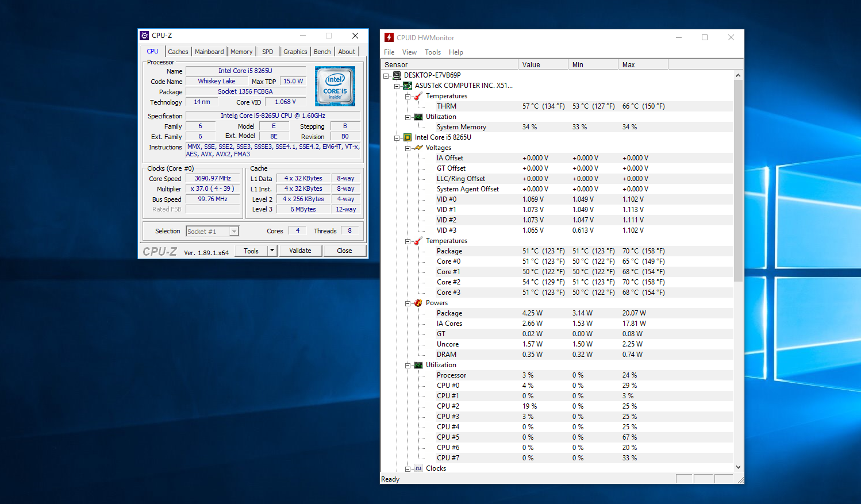Select the IA Cores power row
The height and width of the screenshot is (504, 861).
tap(557, 324)
